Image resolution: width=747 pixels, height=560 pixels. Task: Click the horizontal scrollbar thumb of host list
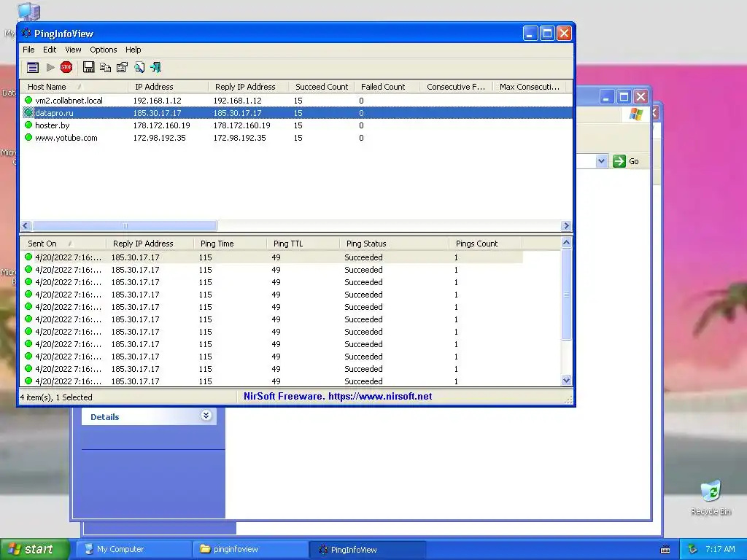coord(124,226)
